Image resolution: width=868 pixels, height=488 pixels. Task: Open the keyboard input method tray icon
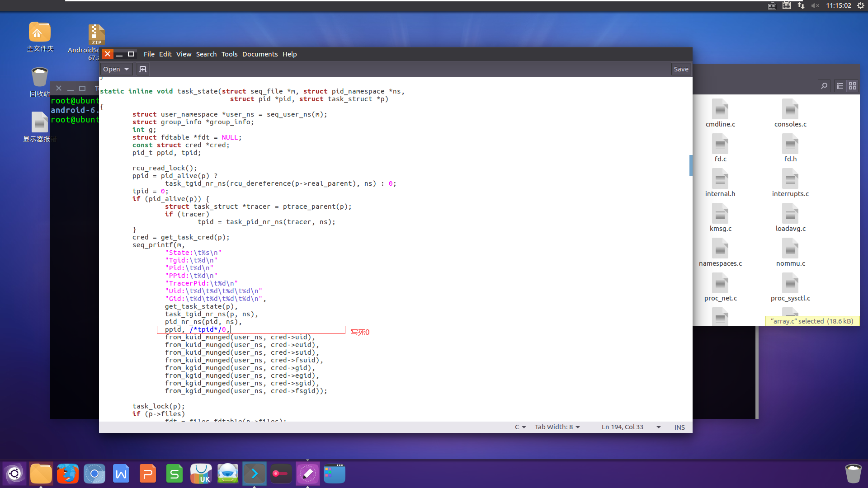(772, 5)
